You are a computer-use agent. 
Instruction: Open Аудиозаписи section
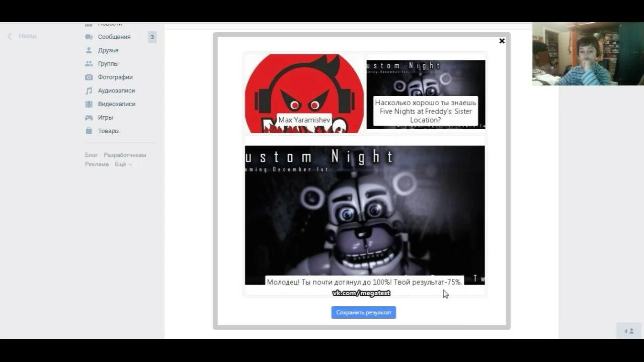pyautogui.click(x=116, y=90)
